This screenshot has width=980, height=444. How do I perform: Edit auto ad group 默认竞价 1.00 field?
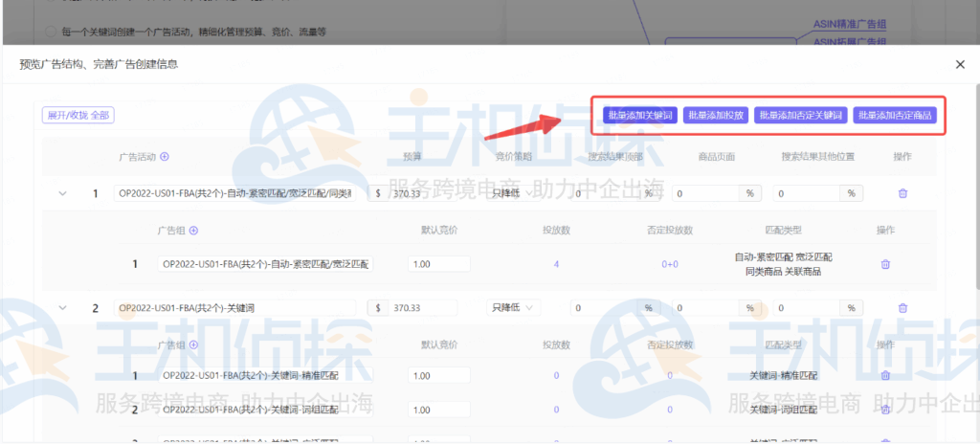pyautogui.click(x=439, y=264)
